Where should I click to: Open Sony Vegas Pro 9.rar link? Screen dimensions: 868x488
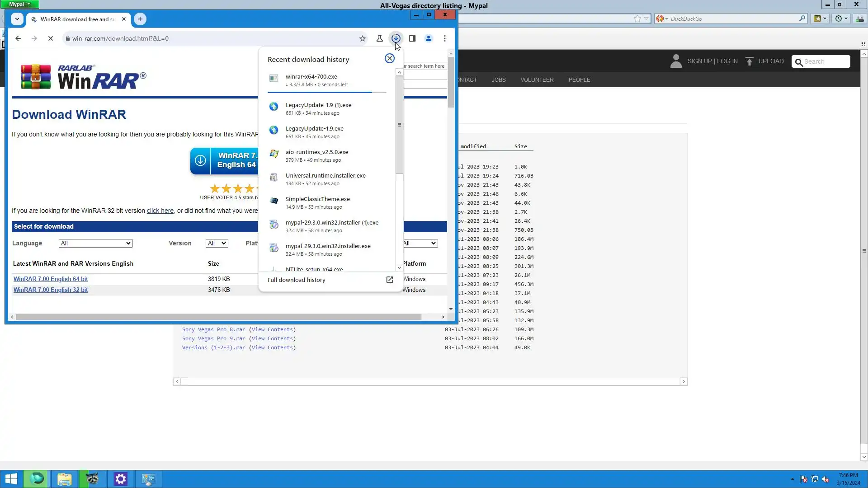(213, 338)
